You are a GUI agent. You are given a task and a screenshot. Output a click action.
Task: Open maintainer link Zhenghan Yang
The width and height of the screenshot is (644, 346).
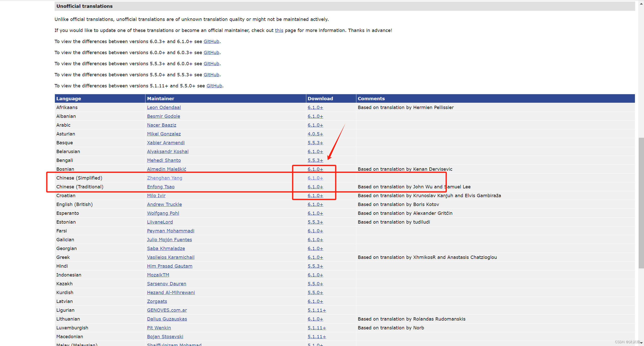coord(164,178)
